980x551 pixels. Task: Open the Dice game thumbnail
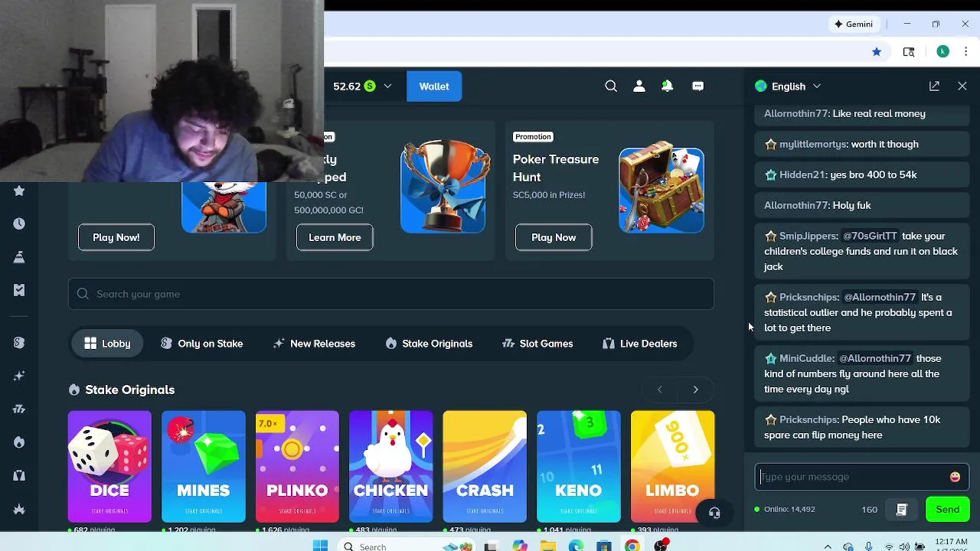(109, 467)
